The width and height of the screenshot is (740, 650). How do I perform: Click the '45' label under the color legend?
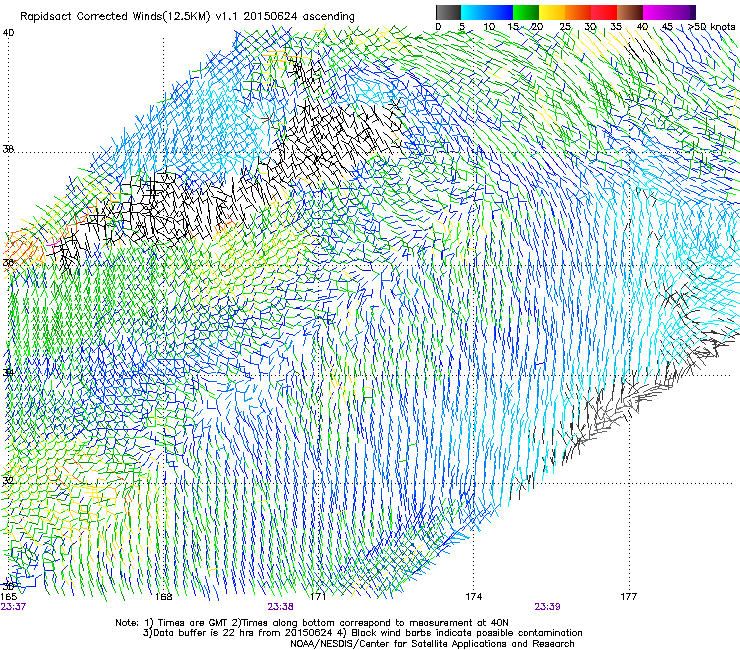point(667,27)
